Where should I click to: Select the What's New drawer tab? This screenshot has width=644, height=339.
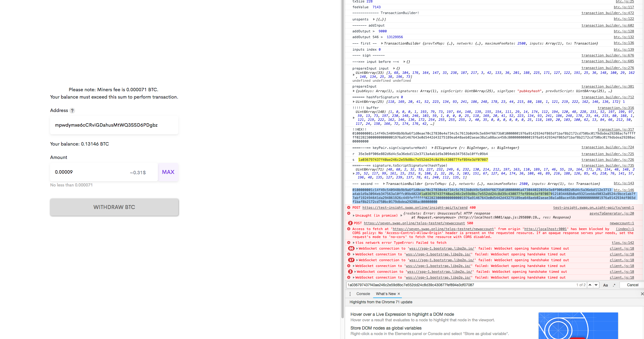click(x=386, y=294)
